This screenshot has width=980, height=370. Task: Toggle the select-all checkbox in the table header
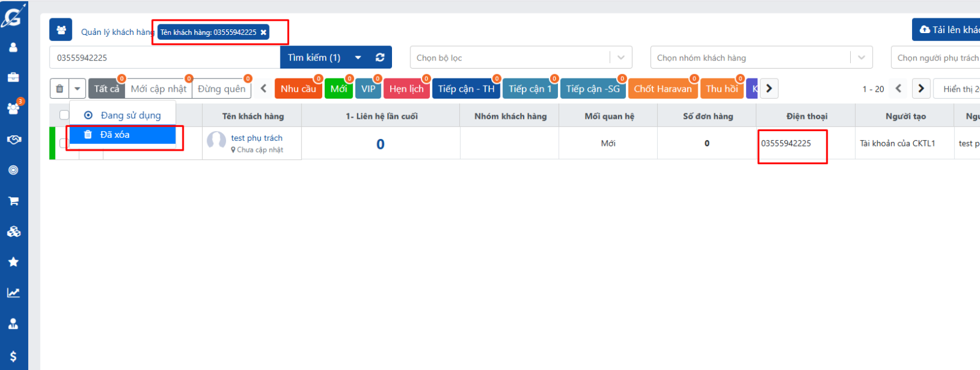[x=64, y=115]
